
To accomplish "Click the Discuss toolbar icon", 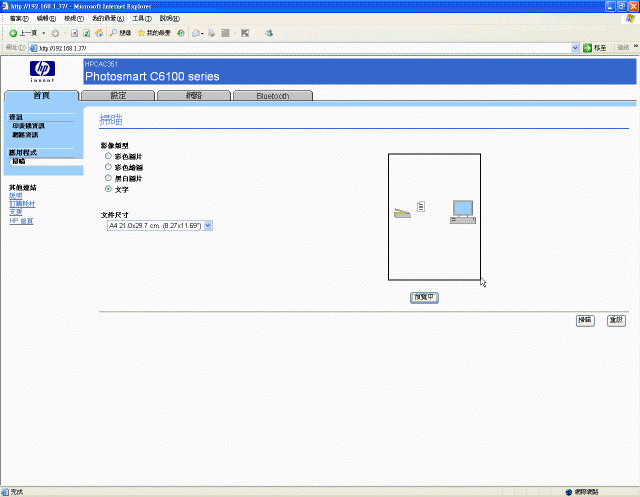I will (245, 33).
